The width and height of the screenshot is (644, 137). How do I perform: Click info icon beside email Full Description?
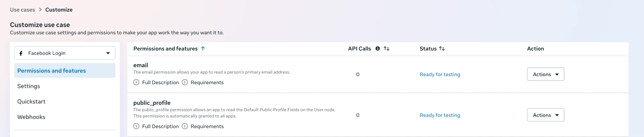click(x=136, y=83)
